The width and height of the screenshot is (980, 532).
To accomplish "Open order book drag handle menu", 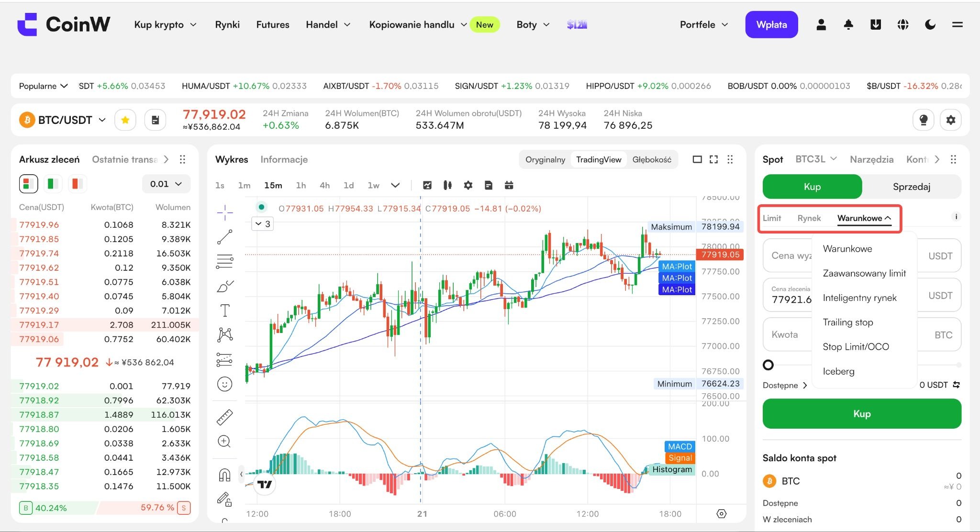I will [182, 159].
